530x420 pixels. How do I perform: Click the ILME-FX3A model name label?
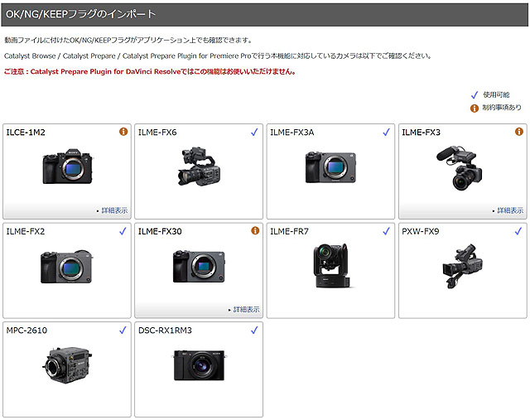(x=291, y=133)
